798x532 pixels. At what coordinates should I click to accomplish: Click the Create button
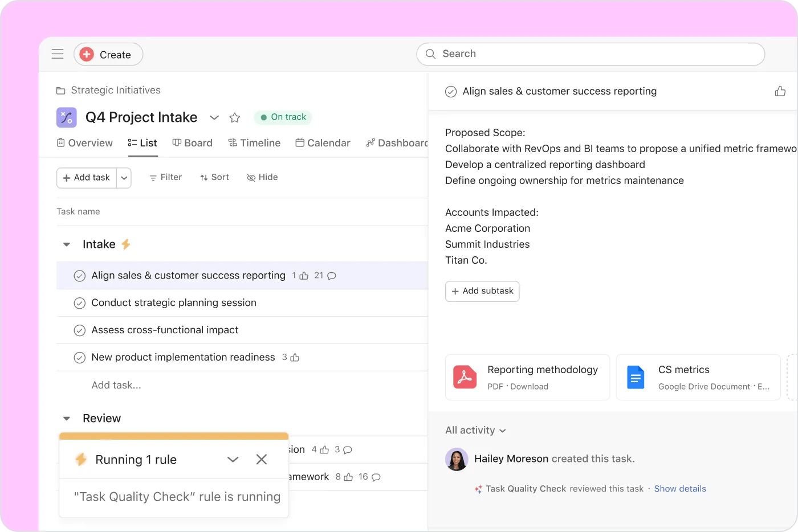pyautogui.click(x=108, y=54)
